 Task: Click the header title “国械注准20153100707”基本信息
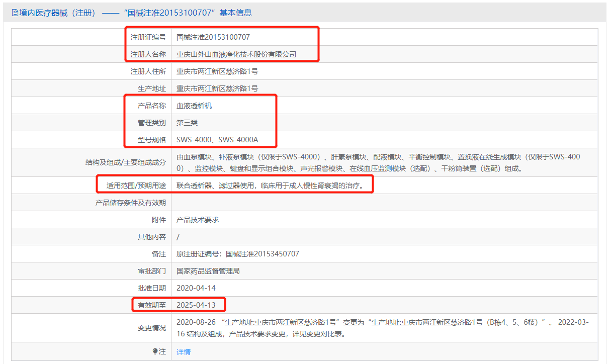coord(187,13)
